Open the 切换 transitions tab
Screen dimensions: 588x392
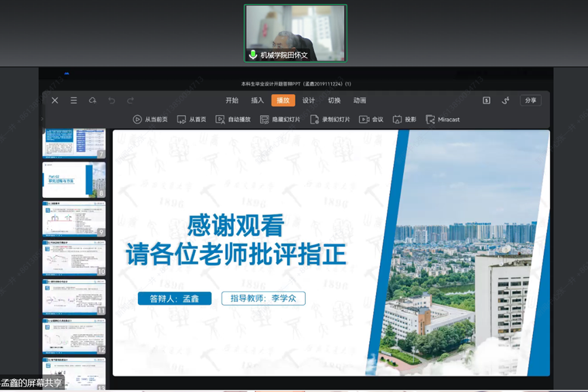(334, 101)
